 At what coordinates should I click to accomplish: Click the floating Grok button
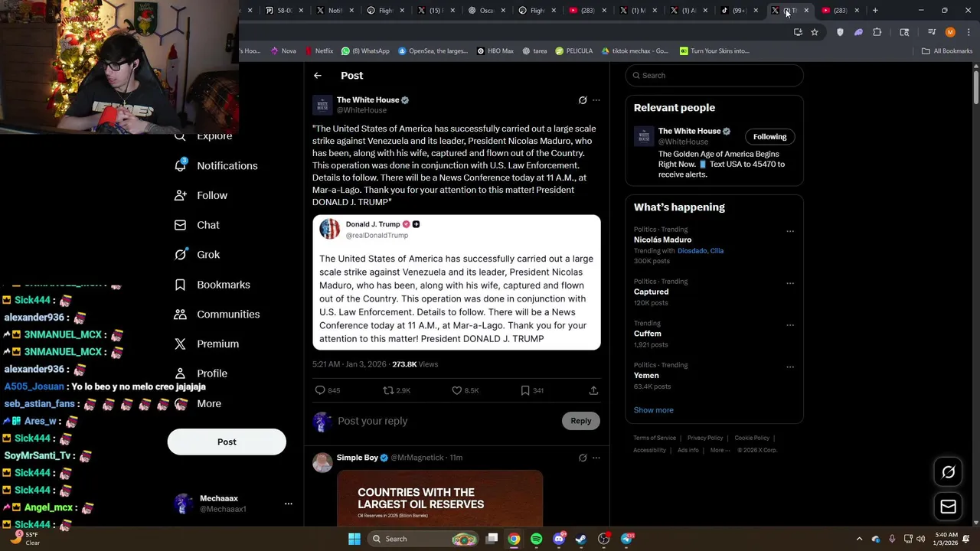coord(948,472)
